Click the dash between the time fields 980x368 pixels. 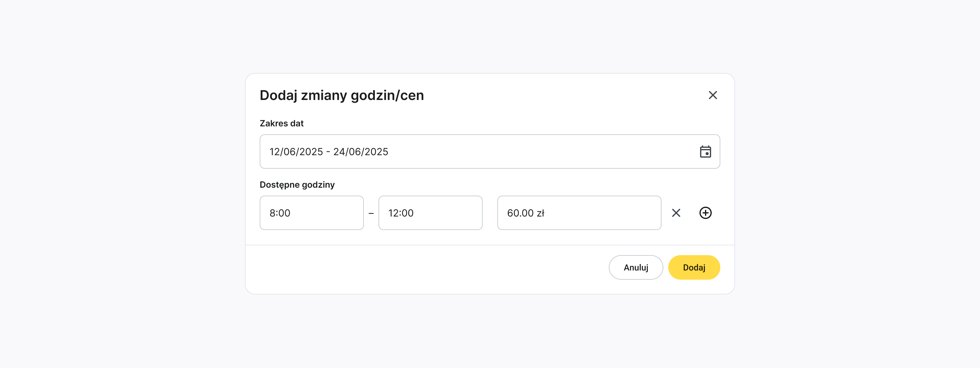point(371,213)
